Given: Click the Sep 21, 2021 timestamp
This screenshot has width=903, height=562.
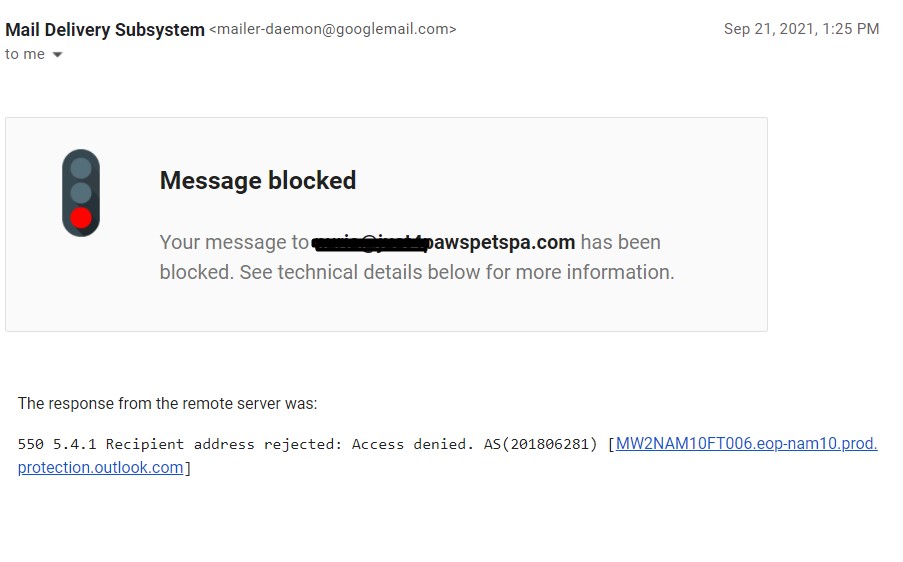Looking at the screenshot, I should 801,29.
